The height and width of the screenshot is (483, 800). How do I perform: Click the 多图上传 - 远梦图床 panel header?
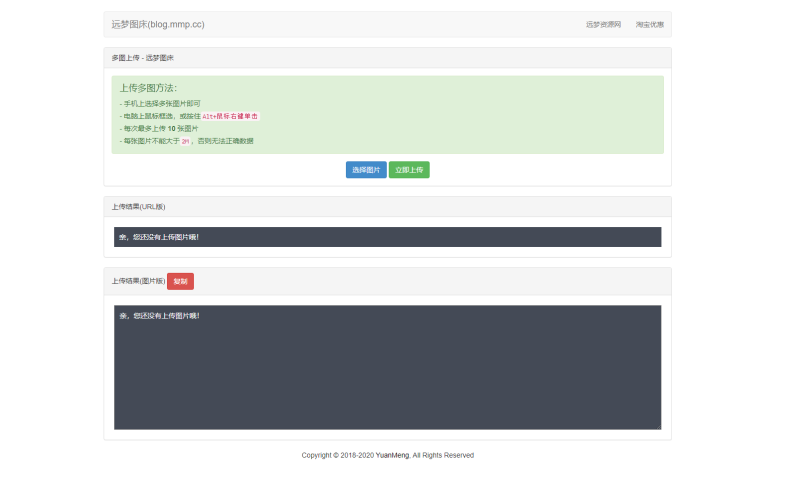click(143, 59)
